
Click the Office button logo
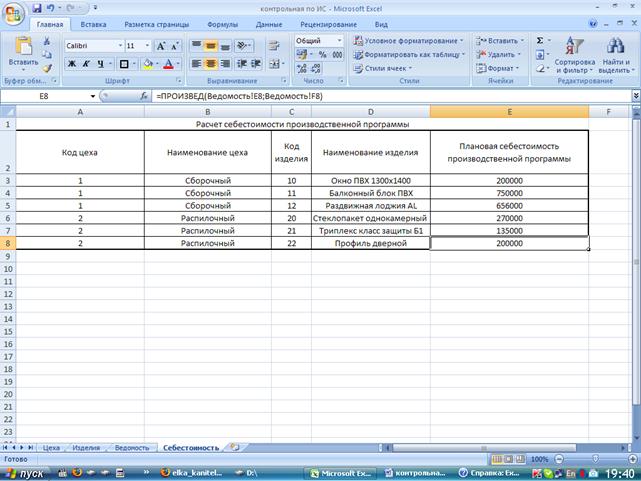[14, 12]
